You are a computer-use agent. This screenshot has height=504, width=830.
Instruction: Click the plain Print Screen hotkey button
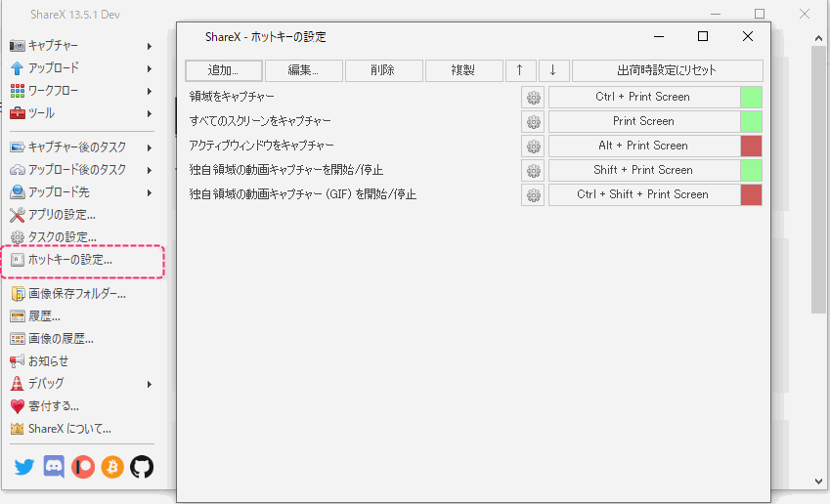coord(643,122)
